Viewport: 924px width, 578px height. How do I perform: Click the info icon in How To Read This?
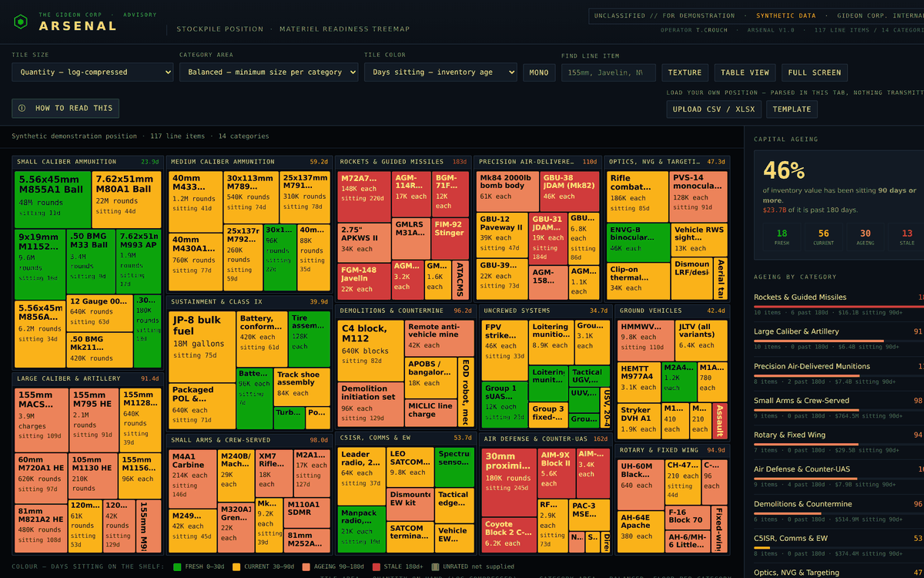pyautogui.click(x=22, y=109)
